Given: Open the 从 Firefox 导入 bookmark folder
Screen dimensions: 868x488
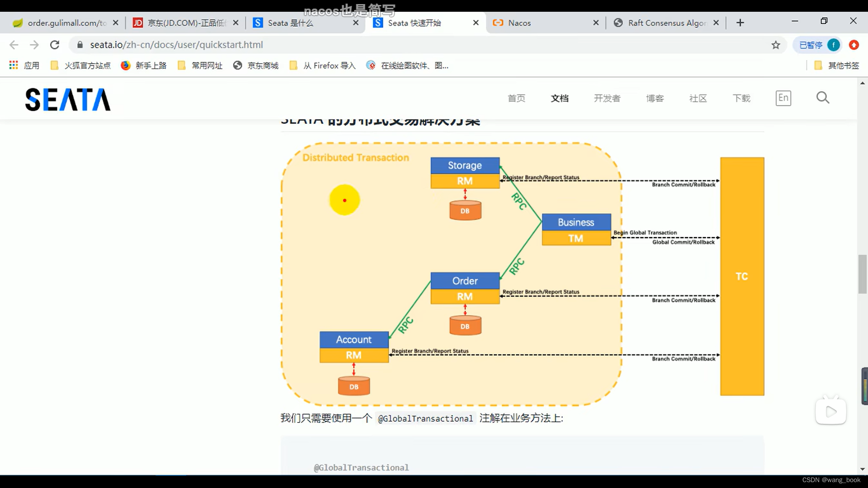Looking at the screenshot, I should tap(322, 66).
